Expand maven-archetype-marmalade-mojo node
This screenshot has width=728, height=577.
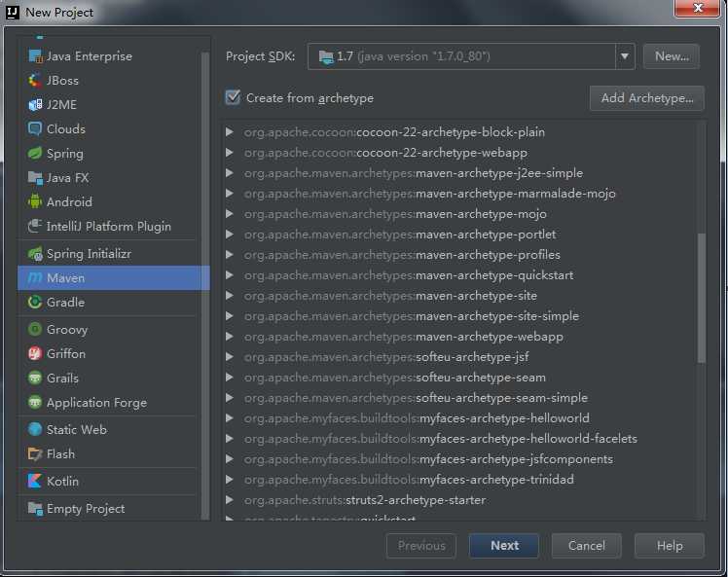230,193
